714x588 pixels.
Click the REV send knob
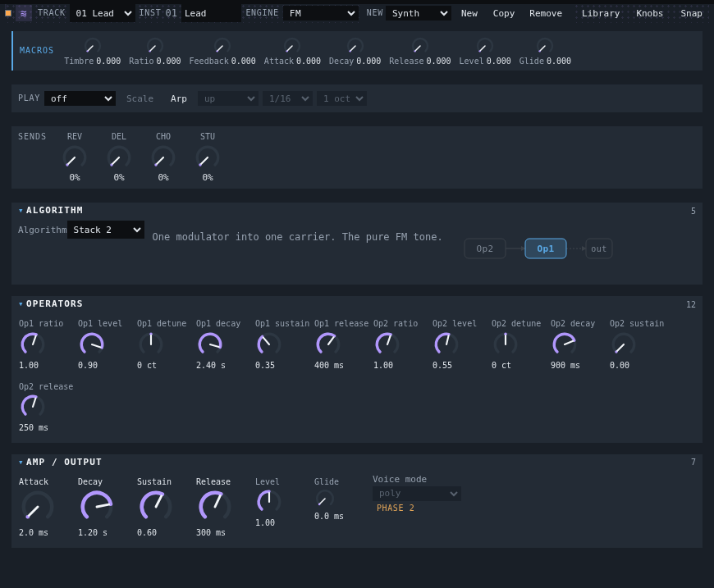coord(75,157)
